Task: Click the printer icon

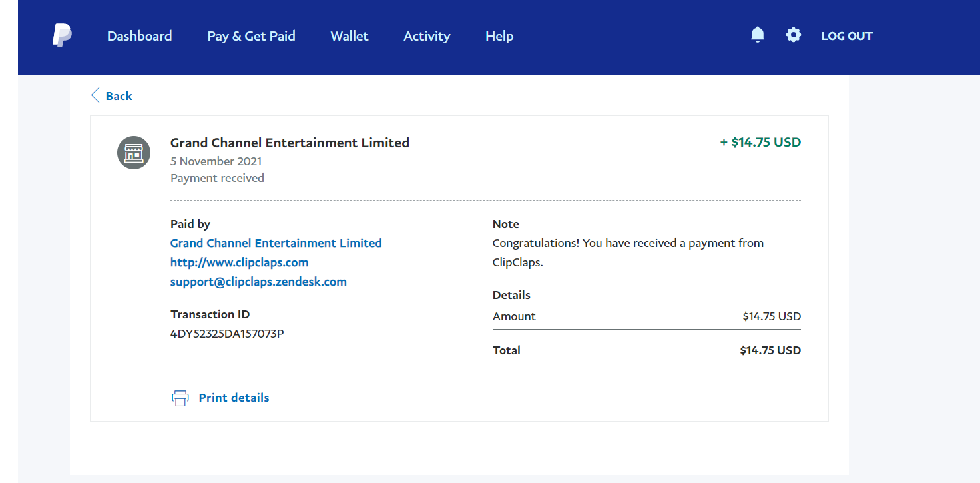Action: click(180, 398)
